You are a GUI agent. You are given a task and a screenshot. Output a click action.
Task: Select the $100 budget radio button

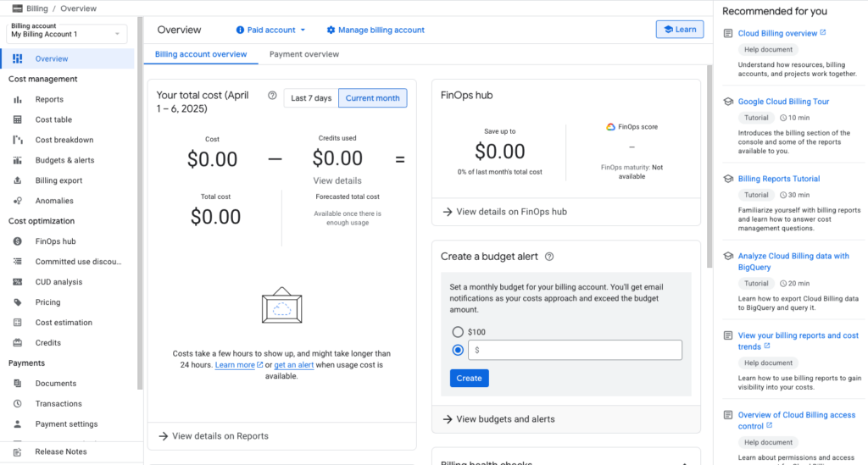point(458,332)
